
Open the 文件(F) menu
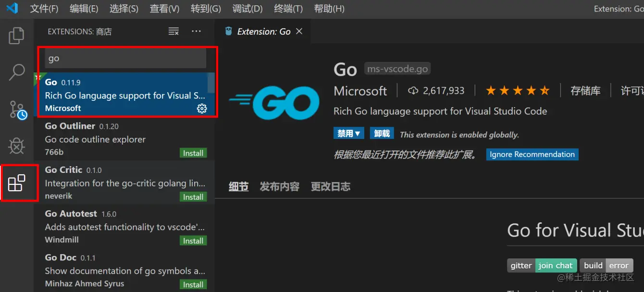44,9
